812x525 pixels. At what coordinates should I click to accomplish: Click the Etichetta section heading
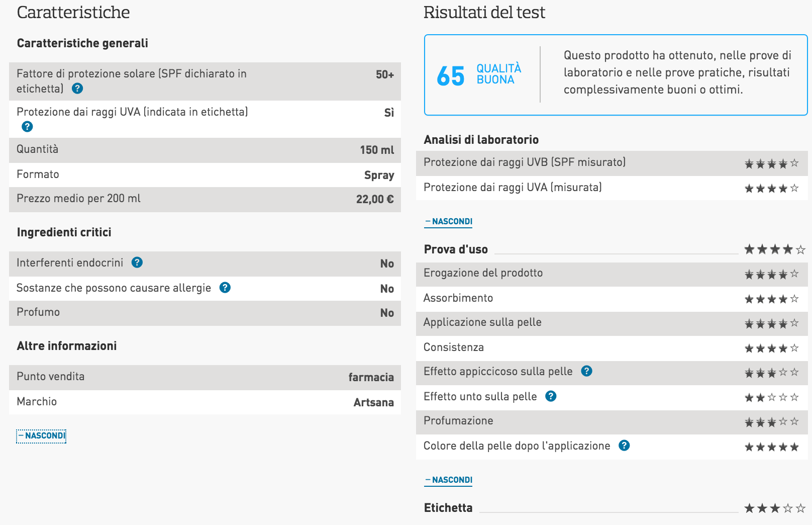(x=448, y=508)
